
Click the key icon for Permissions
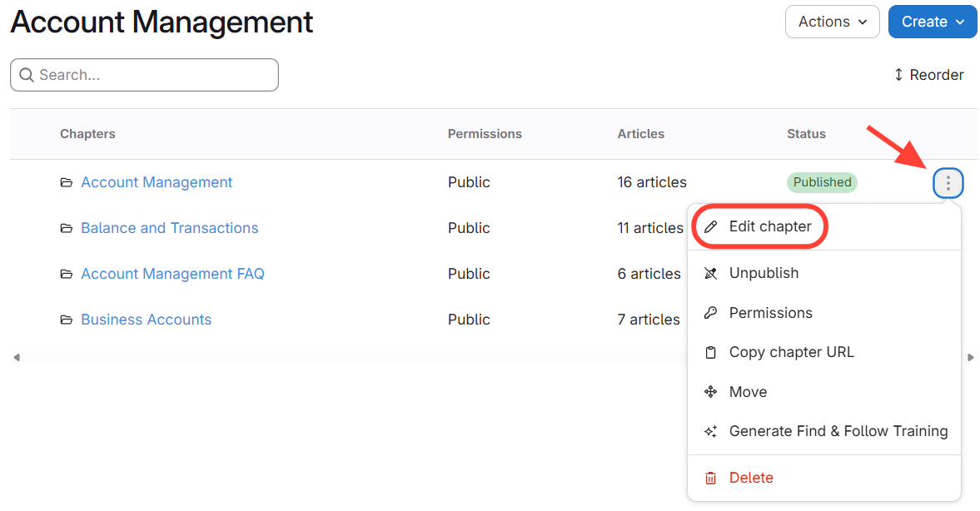(x=710, y=313)
